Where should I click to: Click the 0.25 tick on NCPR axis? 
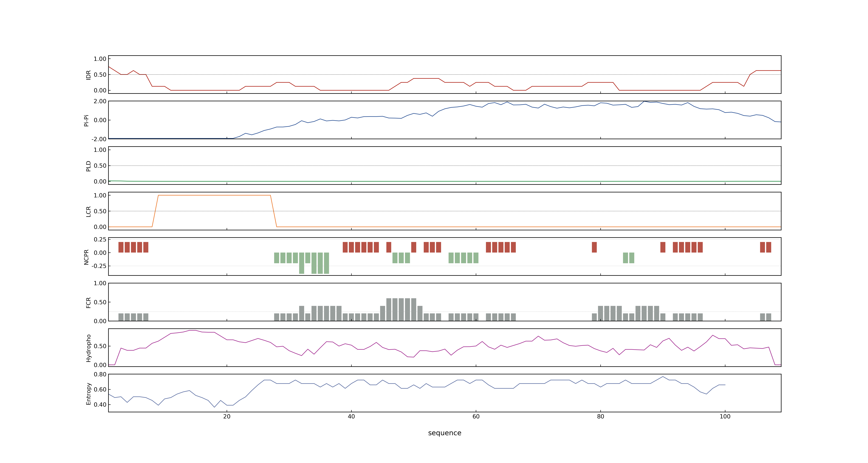tap(100, 240)
